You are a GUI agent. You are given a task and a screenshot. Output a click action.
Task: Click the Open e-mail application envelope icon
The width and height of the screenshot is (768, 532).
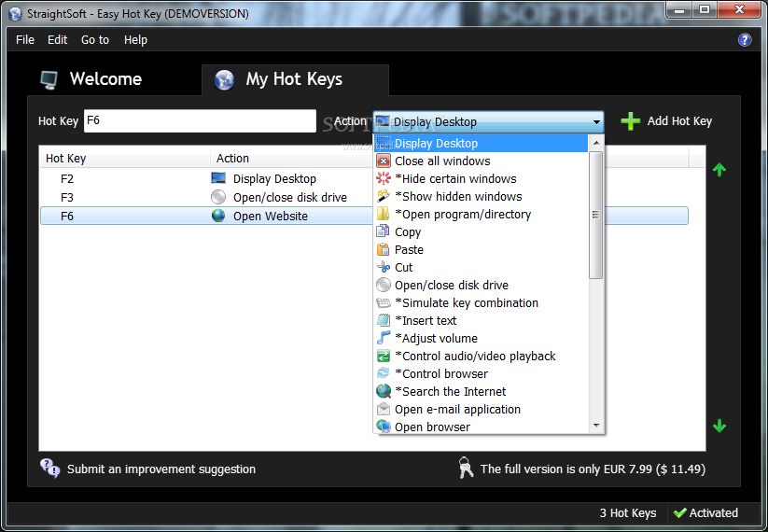pos(383,409)
